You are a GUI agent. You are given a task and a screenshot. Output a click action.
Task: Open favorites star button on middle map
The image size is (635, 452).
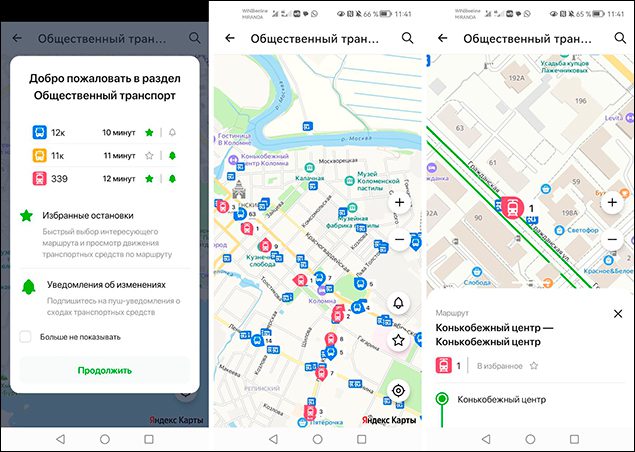398,340
